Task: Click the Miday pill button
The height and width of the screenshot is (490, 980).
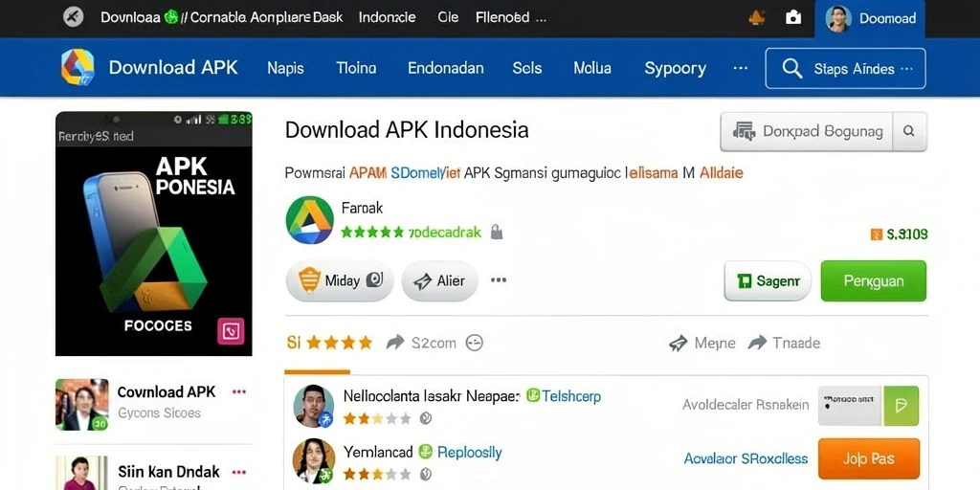Action: coord(340,281)
